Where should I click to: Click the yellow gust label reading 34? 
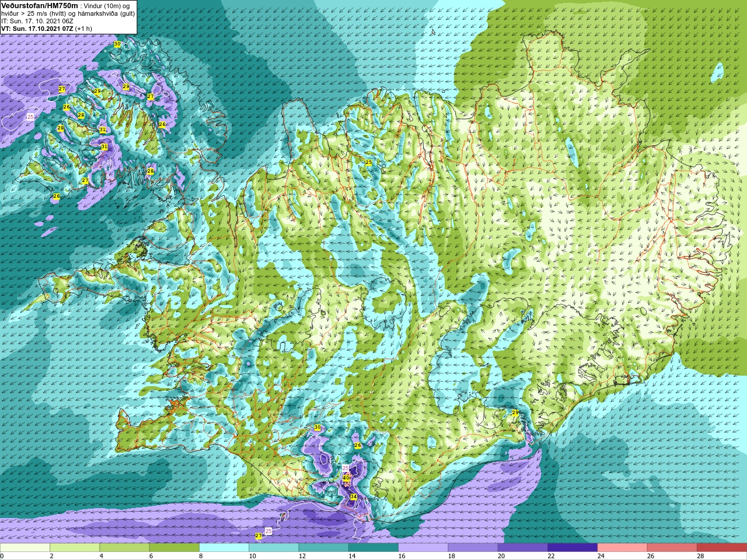(x=353, y=496)
